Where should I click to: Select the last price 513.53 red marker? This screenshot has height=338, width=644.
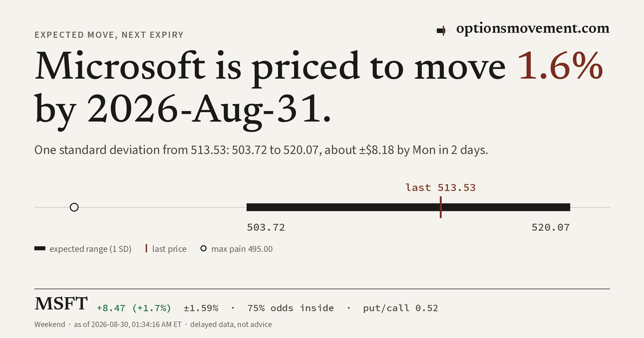(441, 207)
